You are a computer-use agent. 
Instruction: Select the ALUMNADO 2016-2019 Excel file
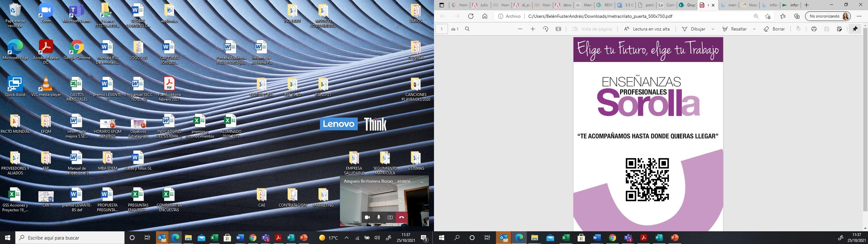click(230, 127)
